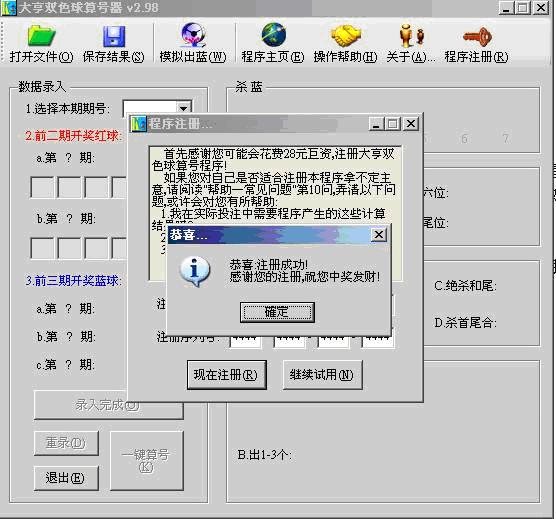
Task: Click the C.绝杀和尾 label
Action: pyautogui.click(x=465, y=286)
